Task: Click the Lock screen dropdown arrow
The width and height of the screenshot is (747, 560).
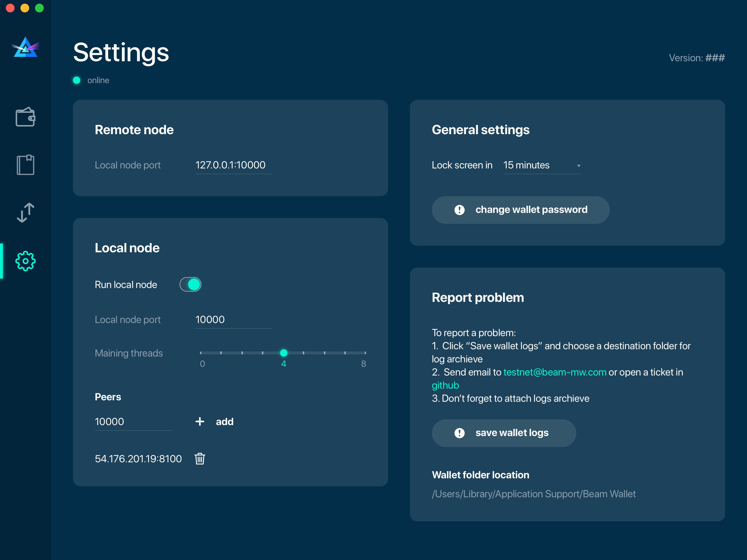Action: pos(578,166)
